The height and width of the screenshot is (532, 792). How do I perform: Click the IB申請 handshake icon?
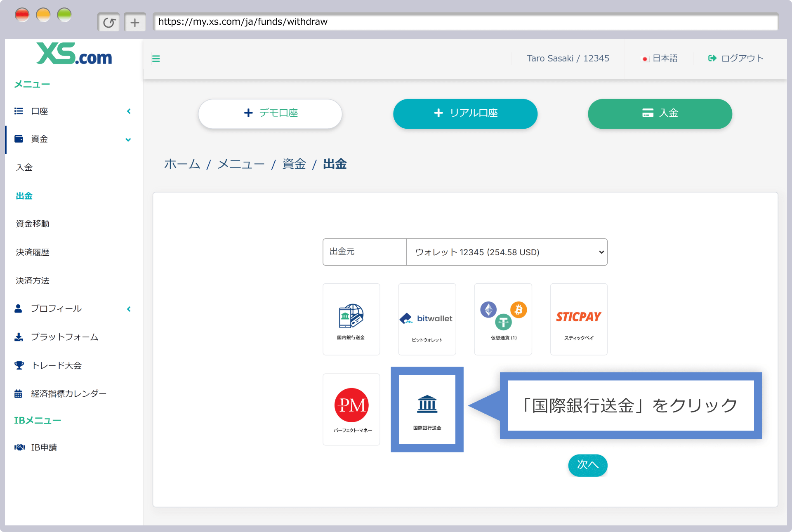(19, 447)
